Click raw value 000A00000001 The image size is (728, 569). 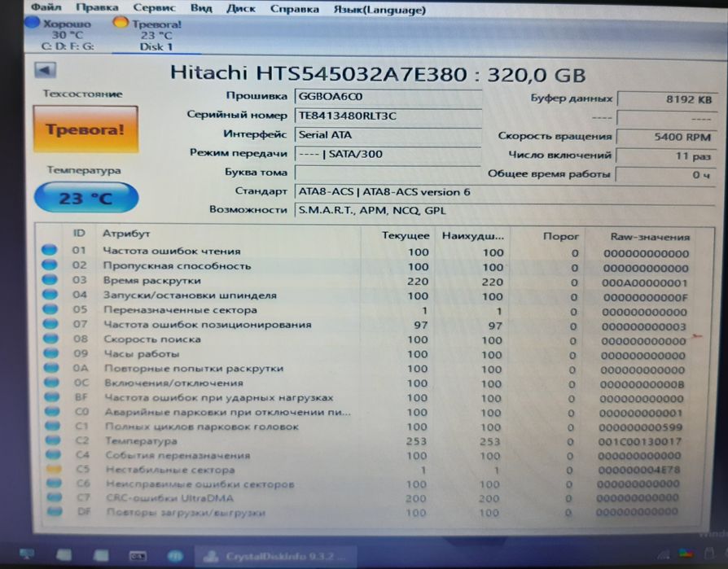[644, 282]
